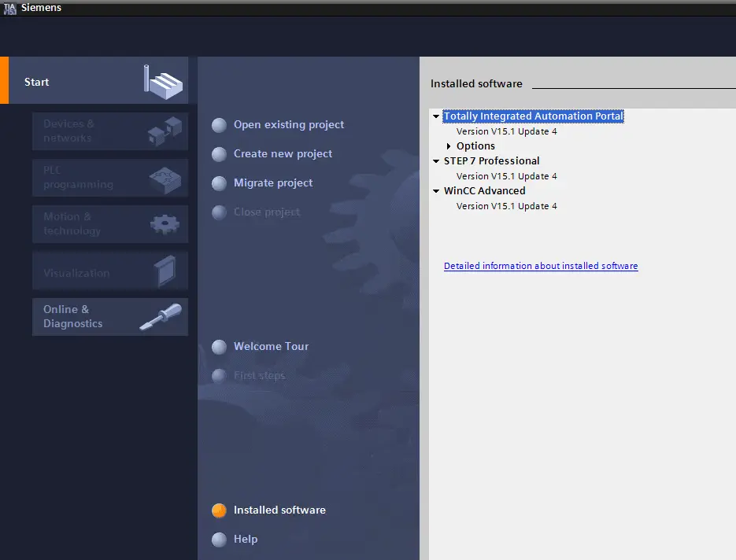Image resolution: width=736 pixels, height=560 pixels.
Task: Choose Migrate project
Action: pyautogui.click(x=273, y=183)
